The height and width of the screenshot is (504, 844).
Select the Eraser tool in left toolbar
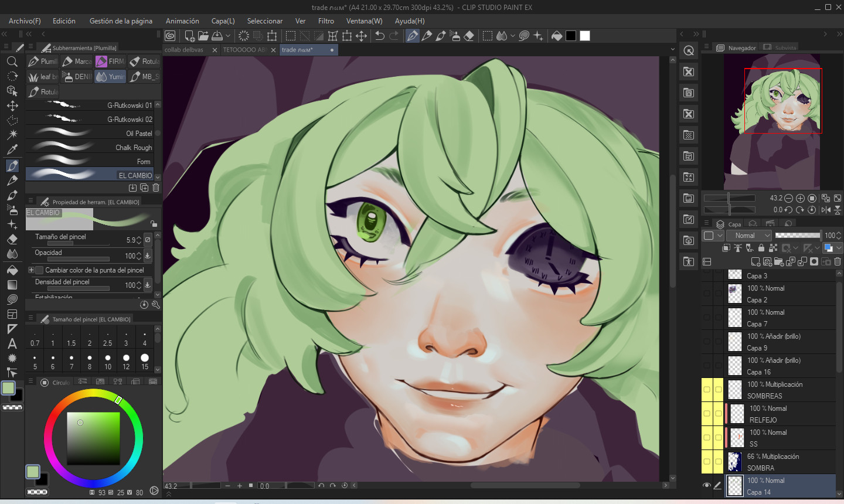(x=12, y=239)
